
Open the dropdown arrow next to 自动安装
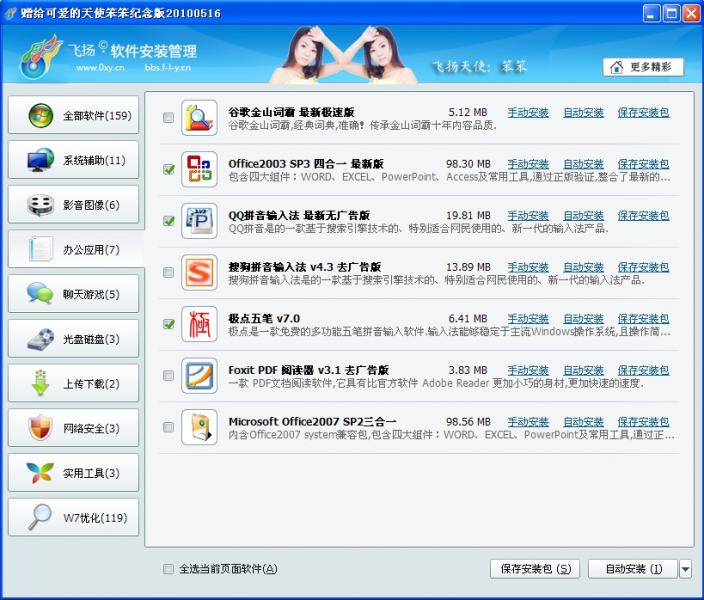[685, 569]
